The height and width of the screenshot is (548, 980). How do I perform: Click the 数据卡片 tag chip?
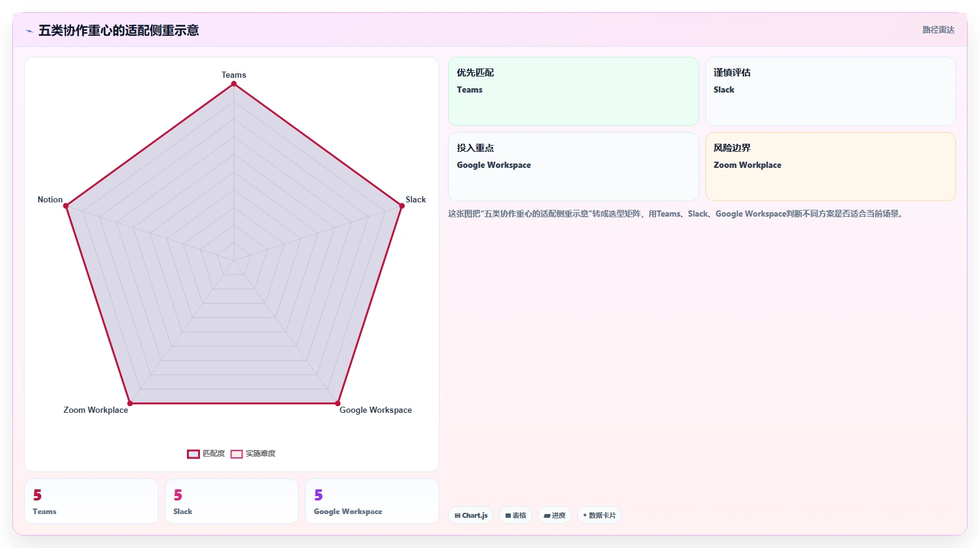click(599, 515)
